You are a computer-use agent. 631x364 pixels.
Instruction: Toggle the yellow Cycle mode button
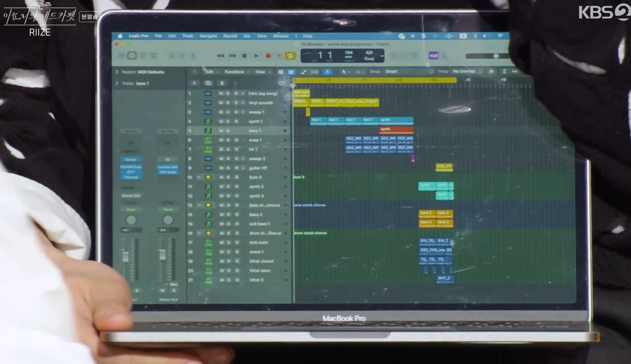(290, 56)
